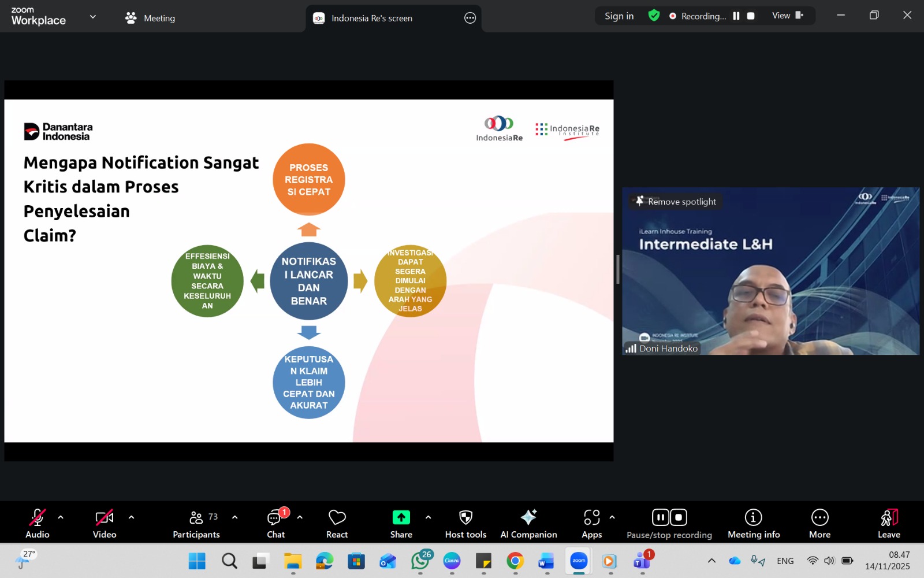Screen dimensions: 924x578
Task: Pause the recording in top bar
Action: (736, 16)
